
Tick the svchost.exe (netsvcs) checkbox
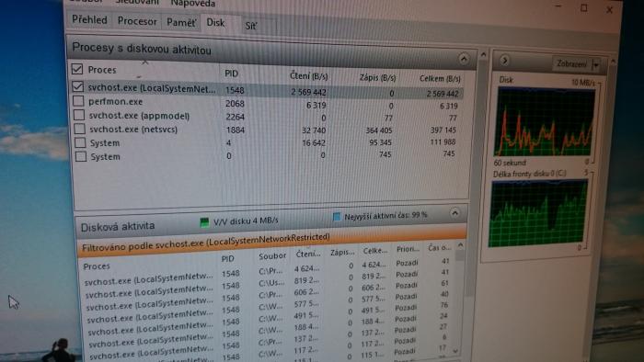click(79, 129)
